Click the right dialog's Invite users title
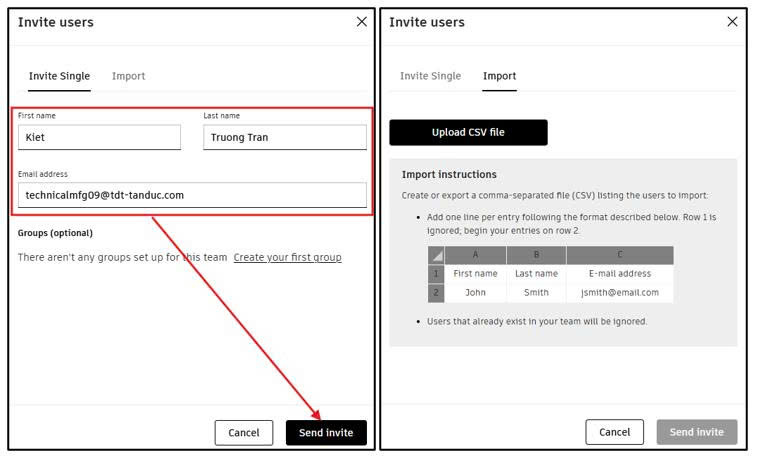This screenshot has width=759, height=458. [x=426, y=22]
